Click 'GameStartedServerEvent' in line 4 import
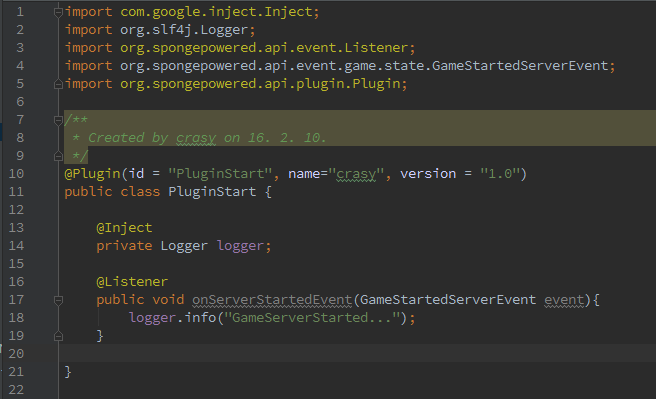 [520, 66]
